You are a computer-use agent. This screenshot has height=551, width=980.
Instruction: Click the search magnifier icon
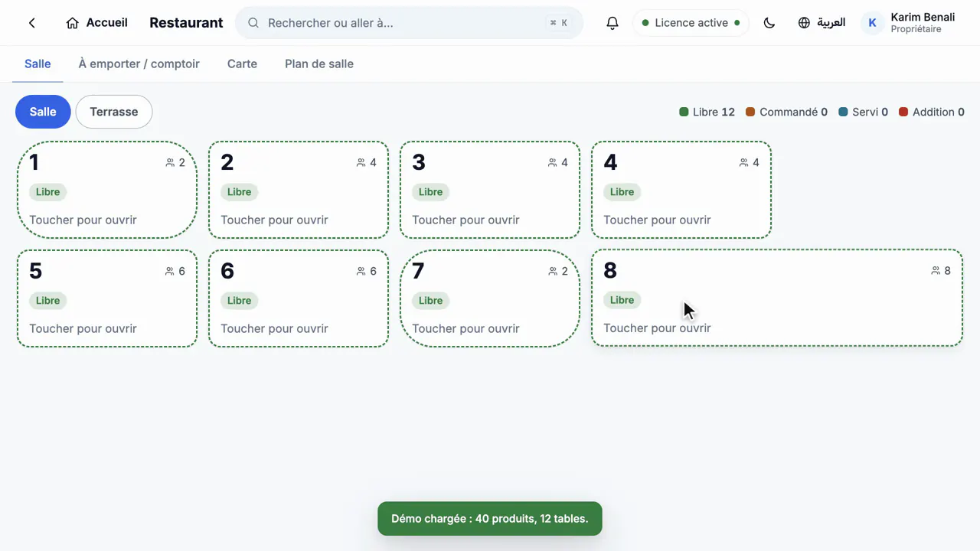pyautogui.click(x=253, y=23)
